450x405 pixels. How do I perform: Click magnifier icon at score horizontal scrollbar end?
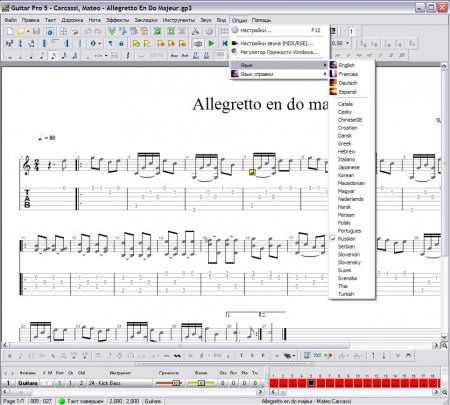click(x=444, y=345)
